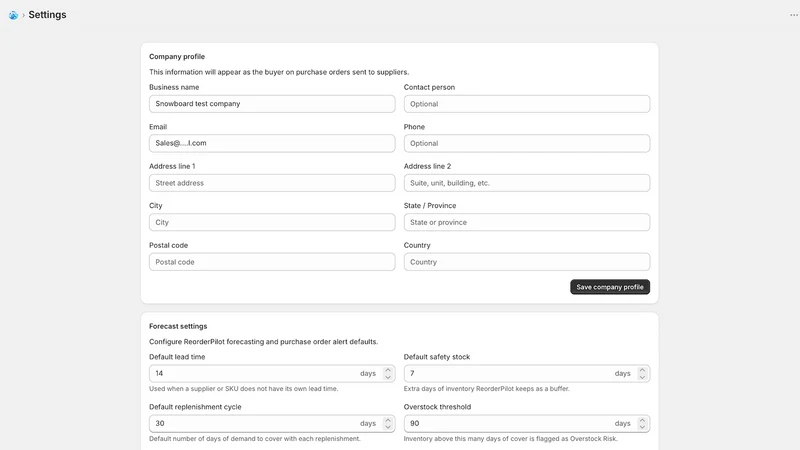Decrease the Default lead time value
The image size is (800, 450).
(388, 377)
